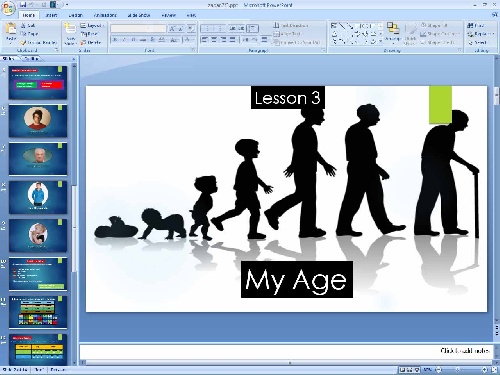Viewport: 500px width, 375px height.
Task: Open the Layout dropdown
Action: pyautogui.click(x=92, y=25)
